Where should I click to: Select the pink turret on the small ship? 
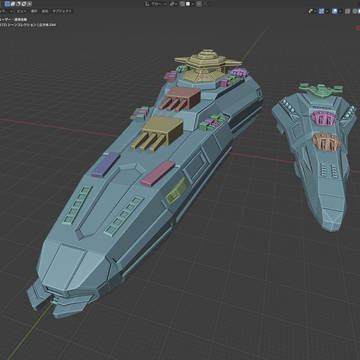(x=323, y=118)
